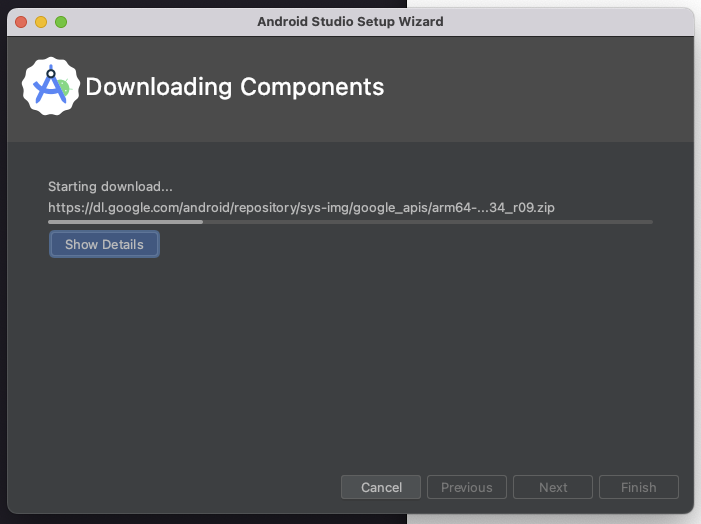
Task: Click the 'Android Studio Setup Wizard' window title
Action: coord(350,21)
